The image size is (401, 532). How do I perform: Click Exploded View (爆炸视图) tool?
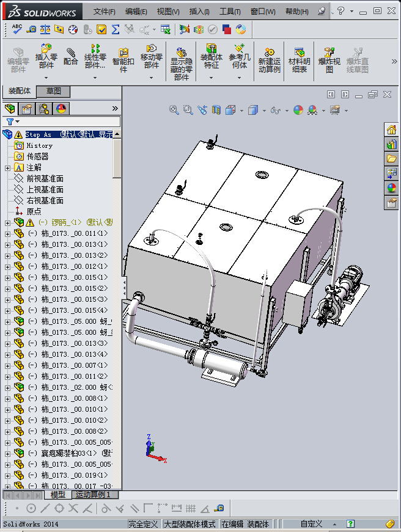coord(329,60)
